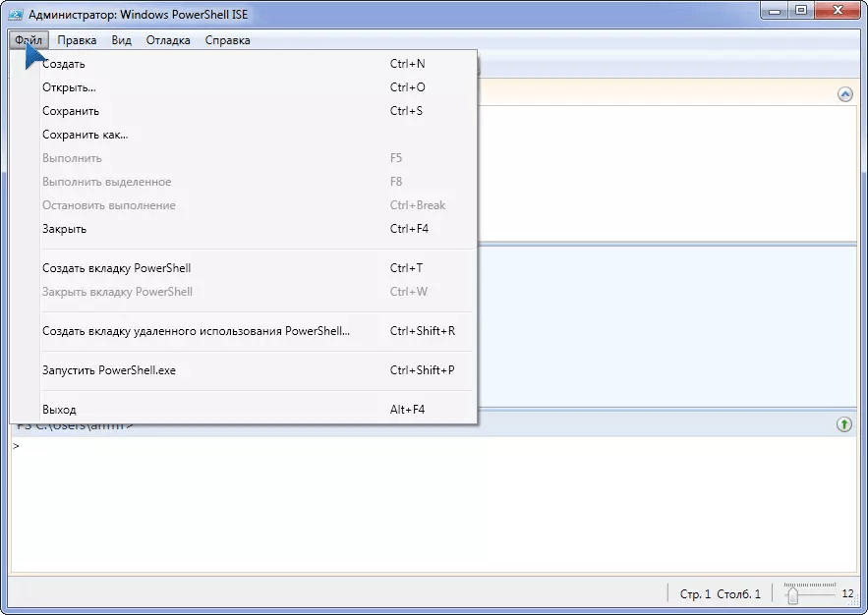This screenshot has width=868, height=615.
Task: Open the Файл menu
Action: (x=29, y=40)
